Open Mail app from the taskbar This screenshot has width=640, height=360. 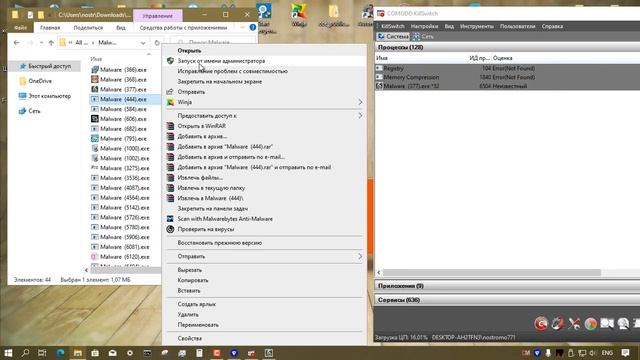pyautogui.click(x=112, y=353)
